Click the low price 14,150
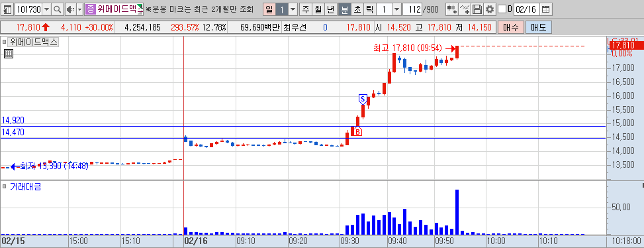The width and height of the screenshot is (644, 248). 479,28
